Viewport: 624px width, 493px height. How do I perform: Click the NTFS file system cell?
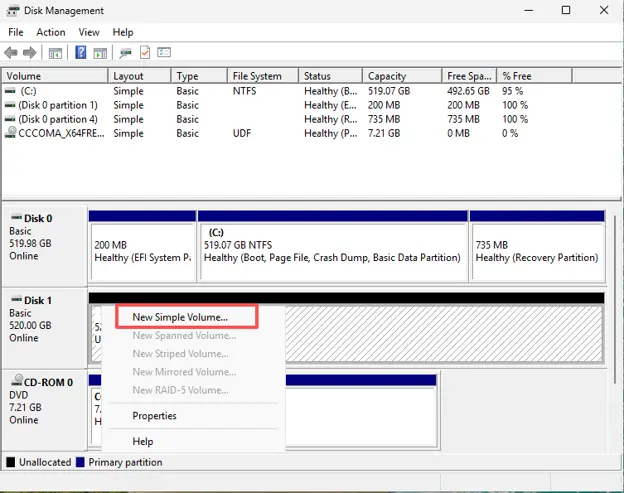click(244, 91)
